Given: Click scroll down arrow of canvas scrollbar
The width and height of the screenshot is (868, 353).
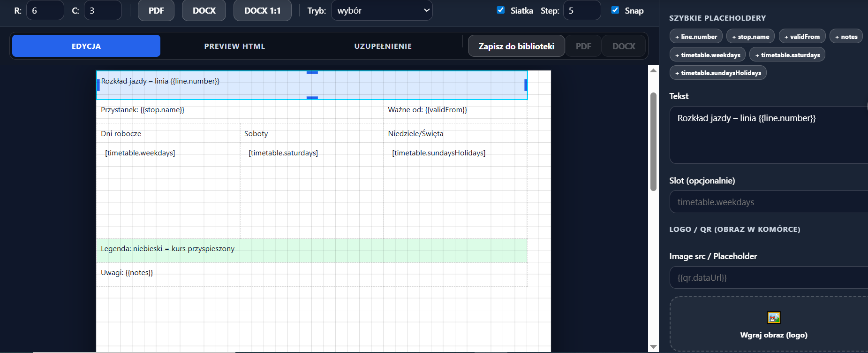Looking at the screenshot, I should (x=653, y=347).
